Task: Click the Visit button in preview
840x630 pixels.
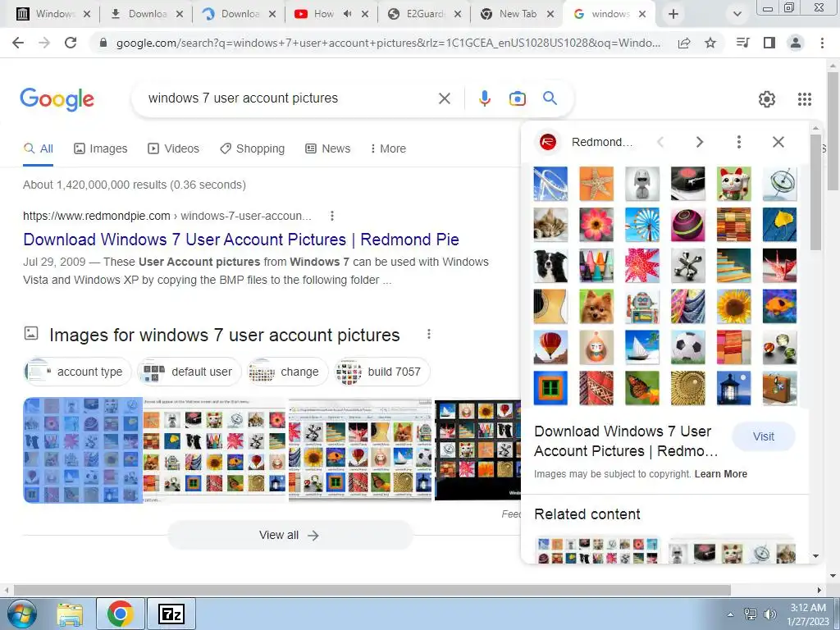Action: click(x=764, y=436)
